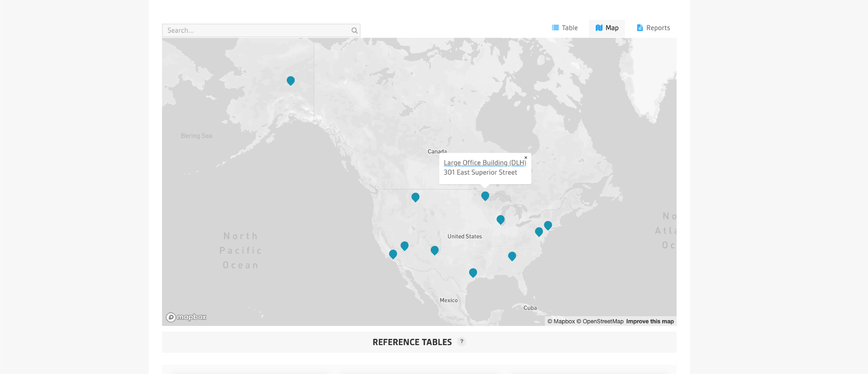Click the map pin in New Mexico

(x=434, y=250)
